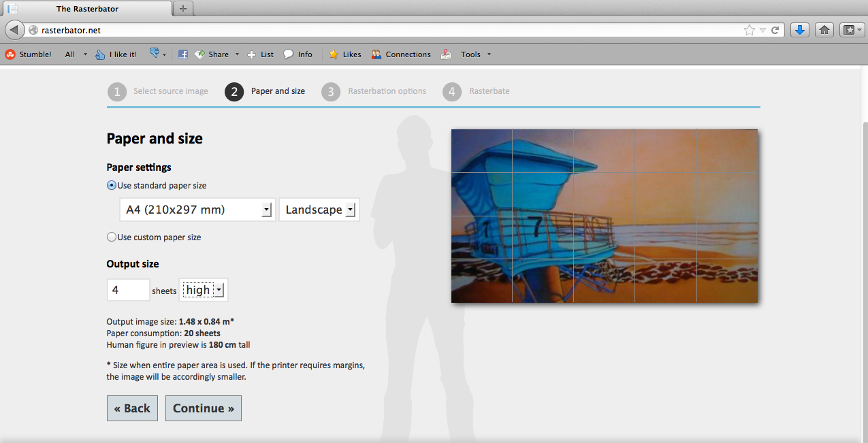
Task: Expand the Tools dropdown arrow
Action: pyautogui.click(x=489, y=54)
